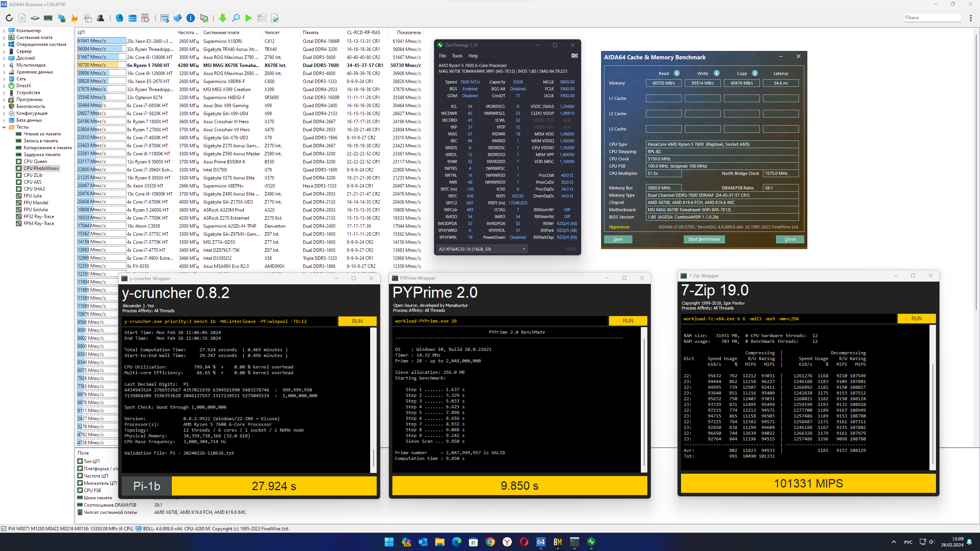Toggle the Тип ЦП field checkbox
Screen dimensions: 980x551
(x=80, y=461)
